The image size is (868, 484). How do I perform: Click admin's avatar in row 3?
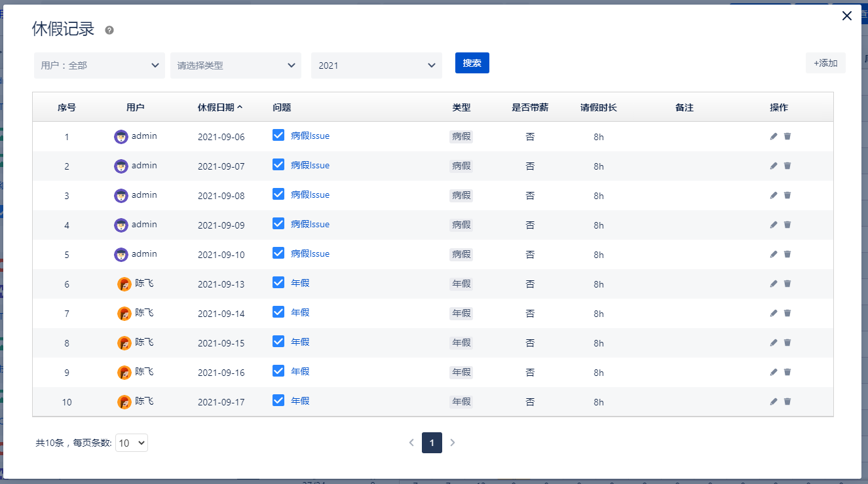click(121, 195)
